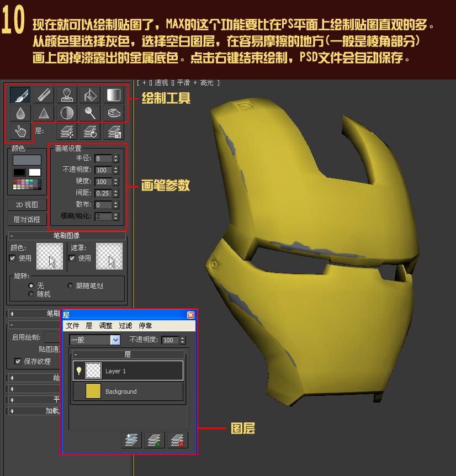Expand the 加载 rollout
Screen dimensions: 456x476
coord(13,411)
